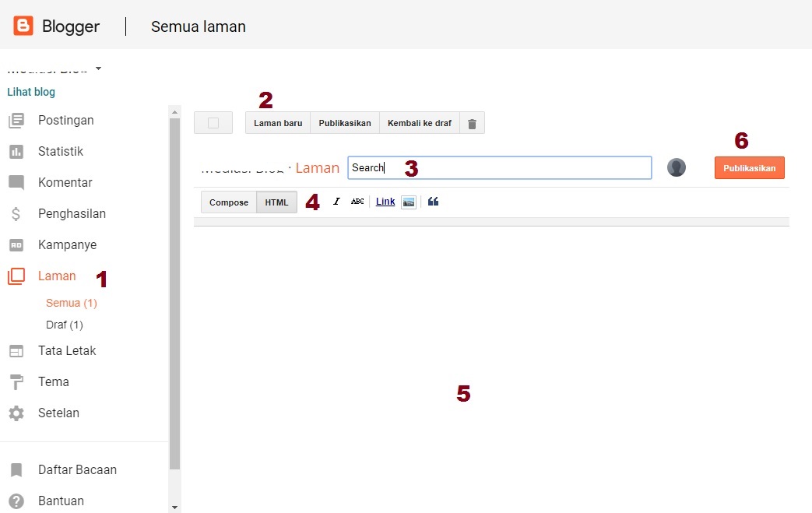Viewport: 812px width, 513px height.
Task: Open Setelan in the sidebar
Action: (x=58, y=413)
